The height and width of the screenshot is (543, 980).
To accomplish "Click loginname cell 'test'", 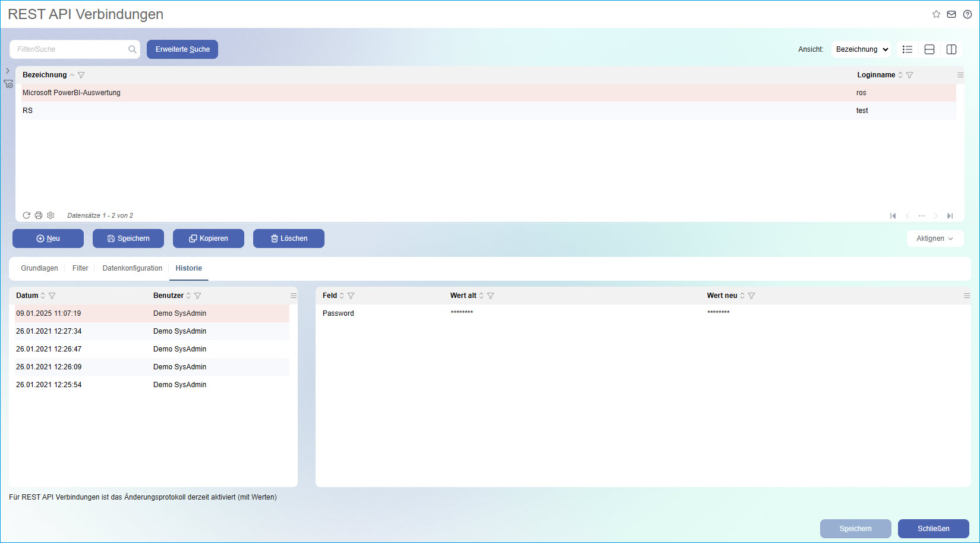I will [862, 111].
